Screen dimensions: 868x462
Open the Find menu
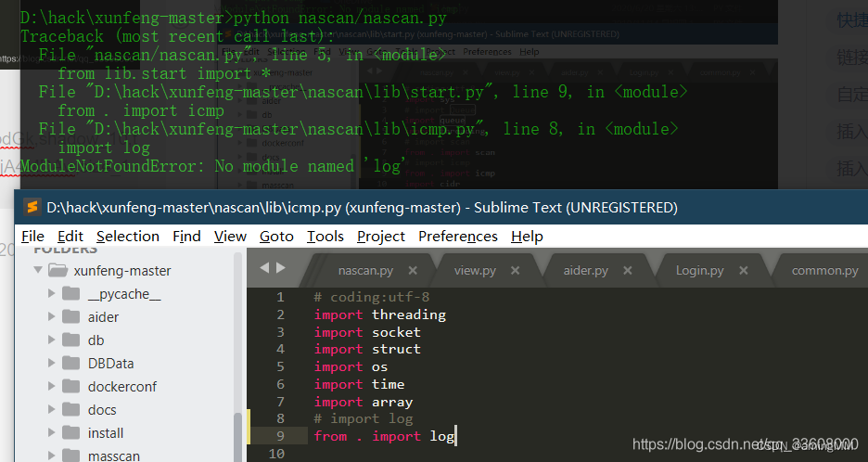186,237
